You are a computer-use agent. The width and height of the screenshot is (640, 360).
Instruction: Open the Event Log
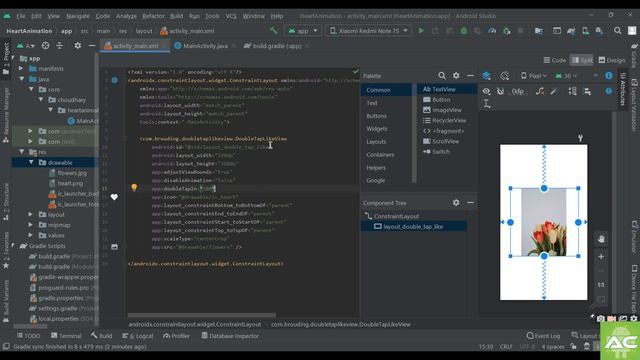point(543,336)
